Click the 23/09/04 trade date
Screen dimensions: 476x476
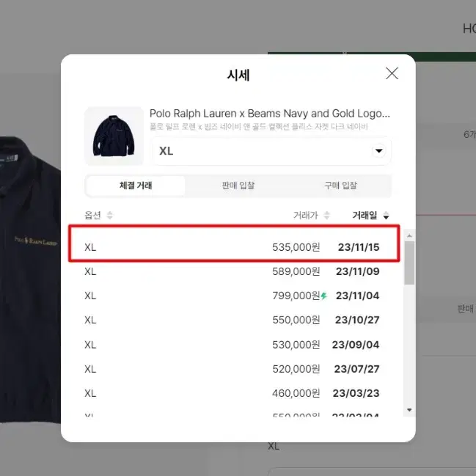[x=356, y=345]
